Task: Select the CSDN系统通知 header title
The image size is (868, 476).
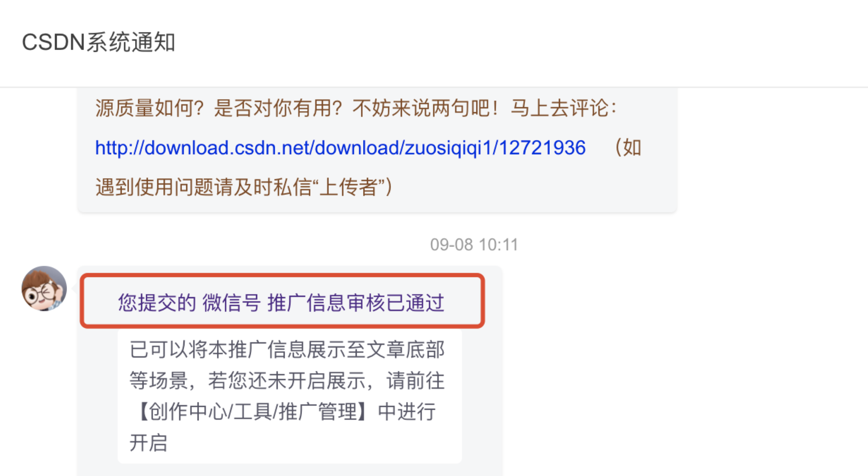Action: pos(99,42)
